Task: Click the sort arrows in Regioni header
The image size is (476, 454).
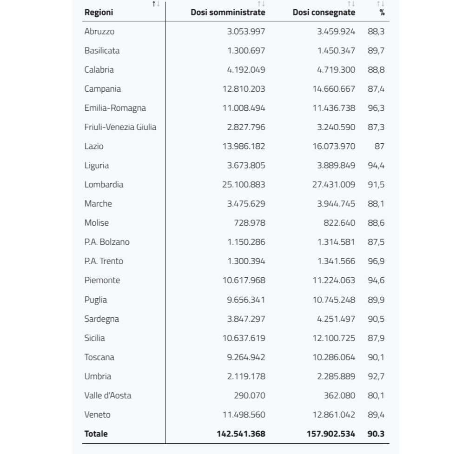Action: coord(156,4)
